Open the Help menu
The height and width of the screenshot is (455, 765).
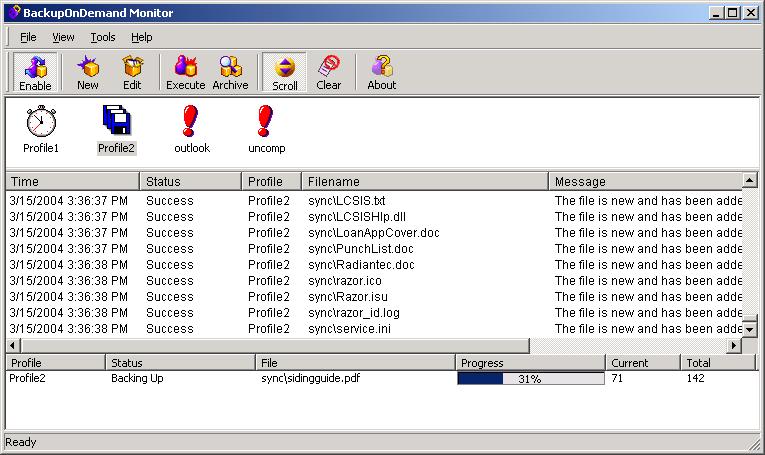141,37
